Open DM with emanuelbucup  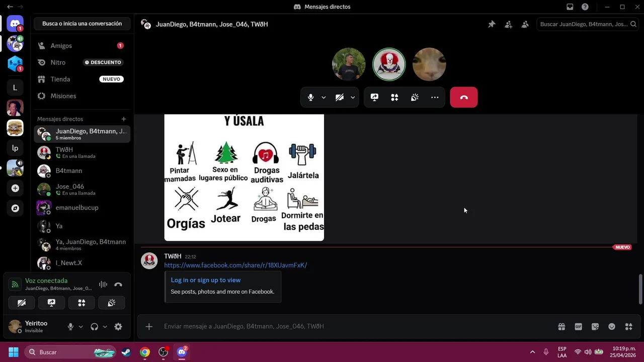click(82, 208)
